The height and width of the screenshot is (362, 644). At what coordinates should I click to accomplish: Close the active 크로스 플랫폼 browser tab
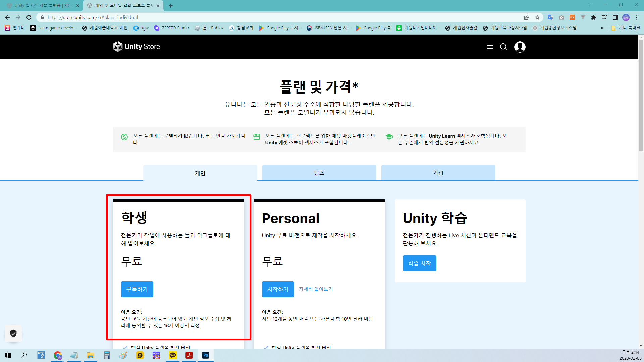pyautogui.click(x=158, y=6)
